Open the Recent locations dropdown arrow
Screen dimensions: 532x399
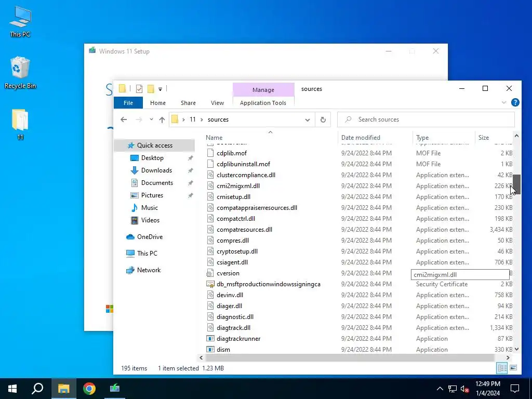pyautogui.click(x=151, y=119)
